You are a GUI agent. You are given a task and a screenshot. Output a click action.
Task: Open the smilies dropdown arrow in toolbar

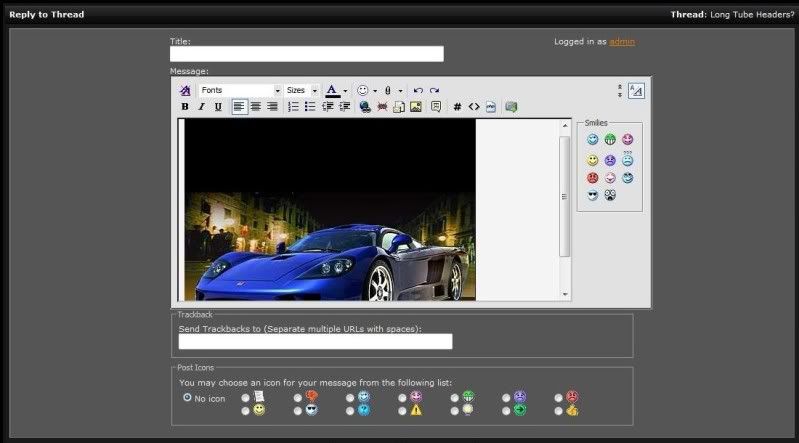click(375, 91)
